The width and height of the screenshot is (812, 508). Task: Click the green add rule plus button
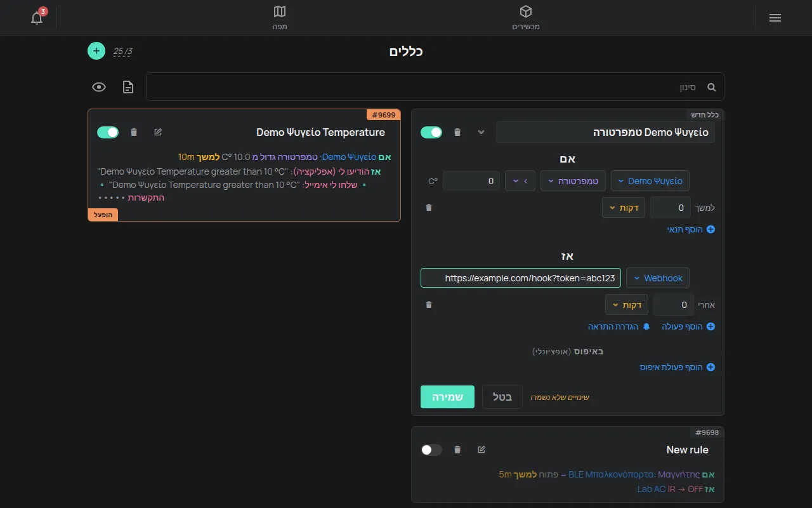tap(96, 51)
